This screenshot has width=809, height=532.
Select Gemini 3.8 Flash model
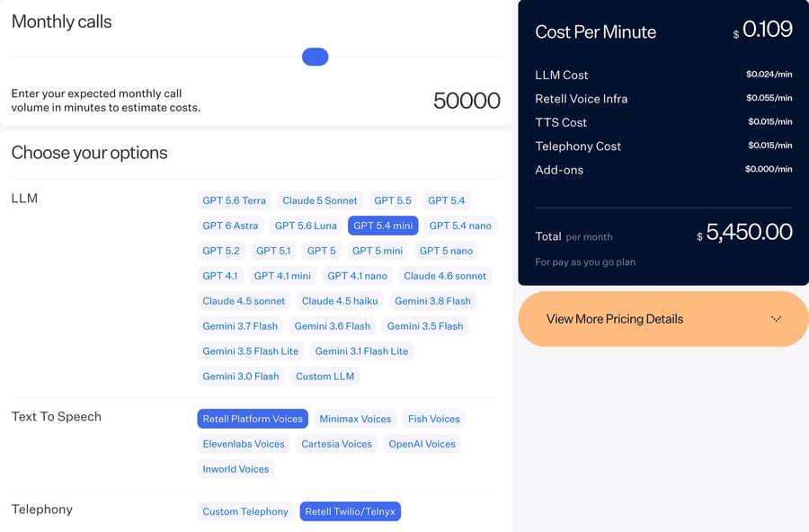pyautogui.click(x=433, y=301)
